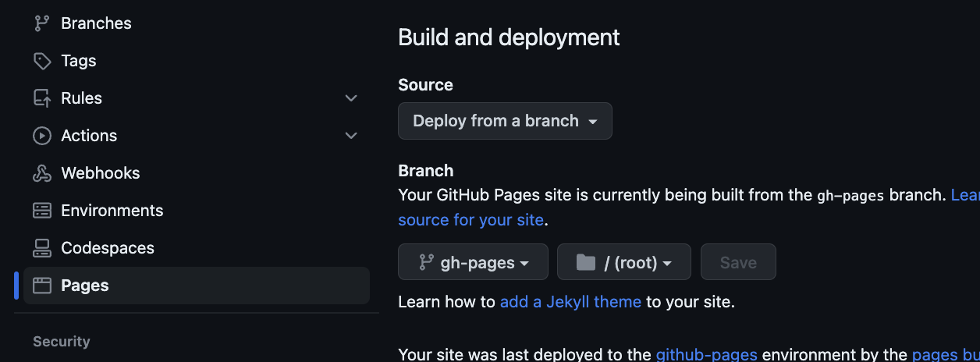Expand the Rules section chevron
This screenshot has width=980, height=362.
tap(351, 98)
